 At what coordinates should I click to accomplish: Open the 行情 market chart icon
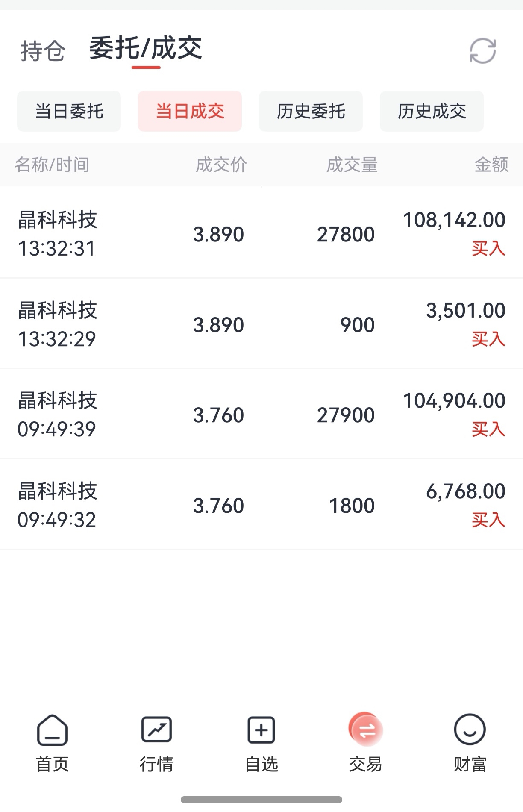[156, 730]
